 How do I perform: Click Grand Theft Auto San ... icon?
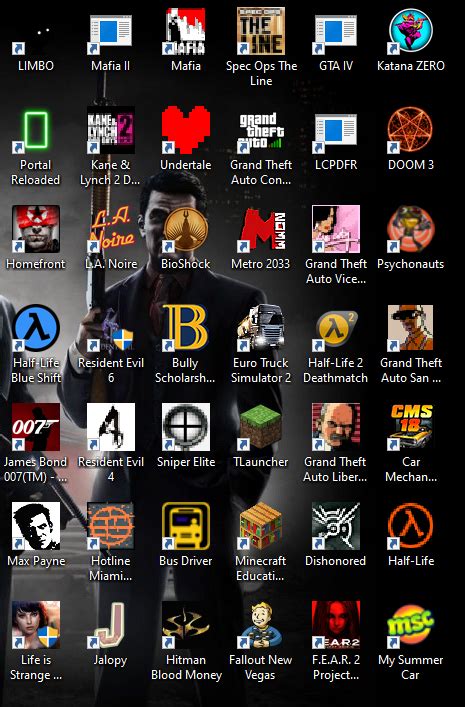(x=410, y=328)
